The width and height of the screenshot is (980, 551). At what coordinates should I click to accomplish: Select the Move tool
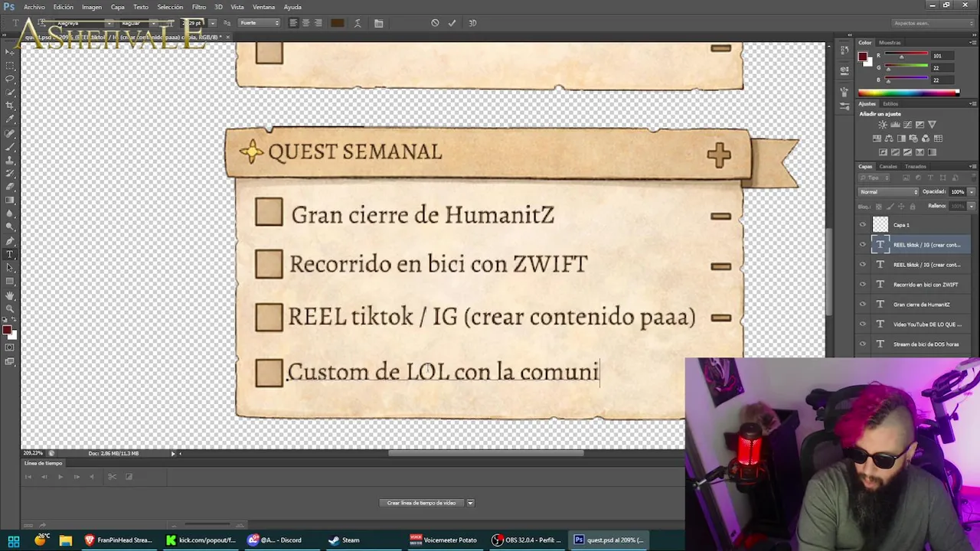coord(9,51)
